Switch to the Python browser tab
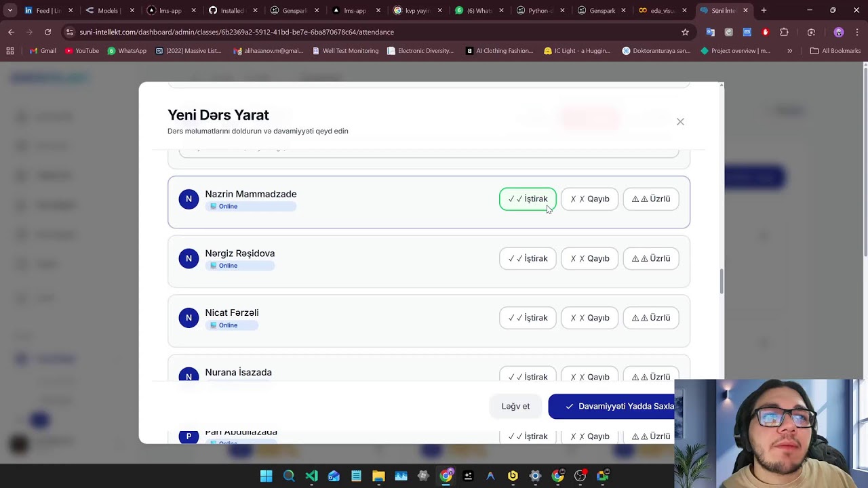Screen dimensions: 868x488 pyautogui.click(x=540, y=10)
